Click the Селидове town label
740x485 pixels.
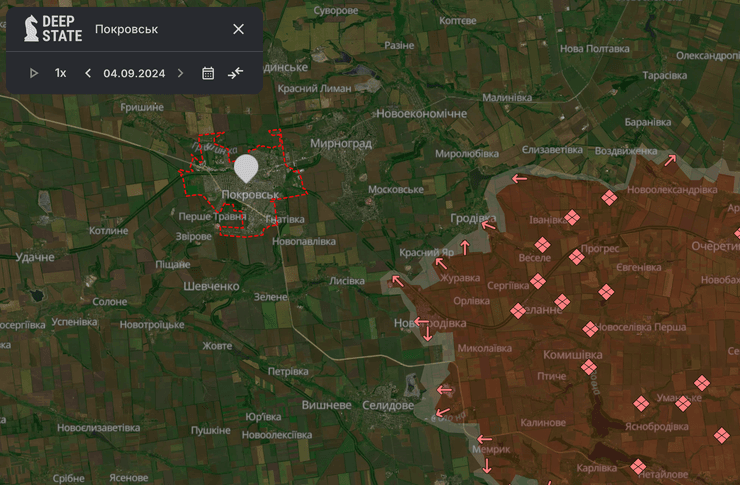pyautogui.click(x=385, y=405)
